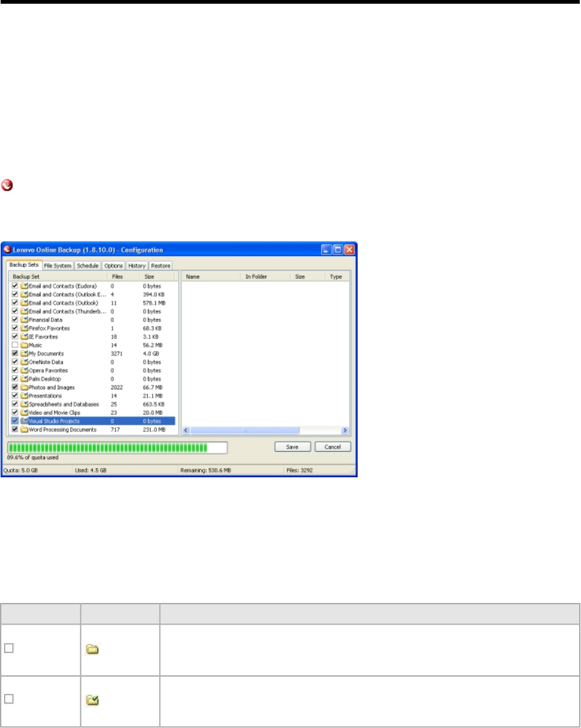Click the "2022" files count cell
Screen dimensions: 581x728
pos(116,388)
